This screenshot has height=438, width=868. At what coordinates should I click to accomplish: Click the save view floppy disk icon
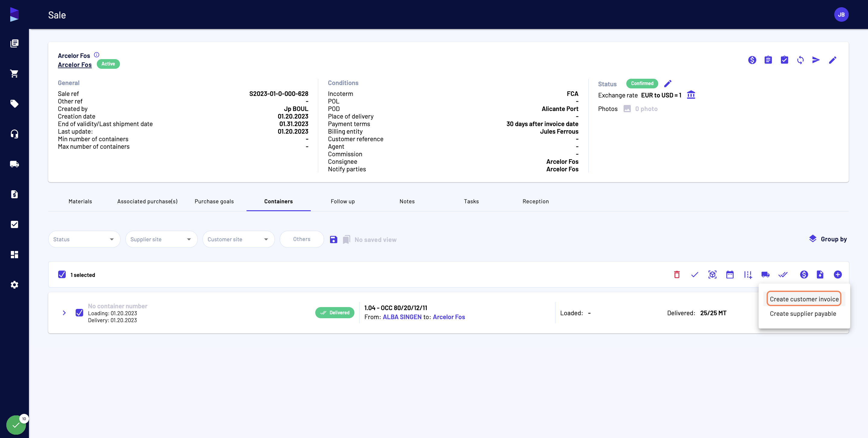coord(333,240)
